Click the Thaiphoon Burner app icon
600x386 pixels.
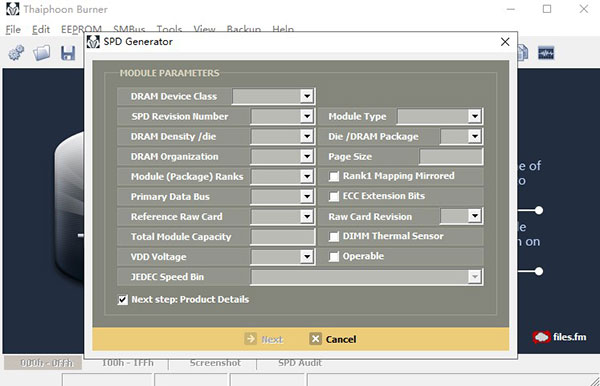point(13,9)
